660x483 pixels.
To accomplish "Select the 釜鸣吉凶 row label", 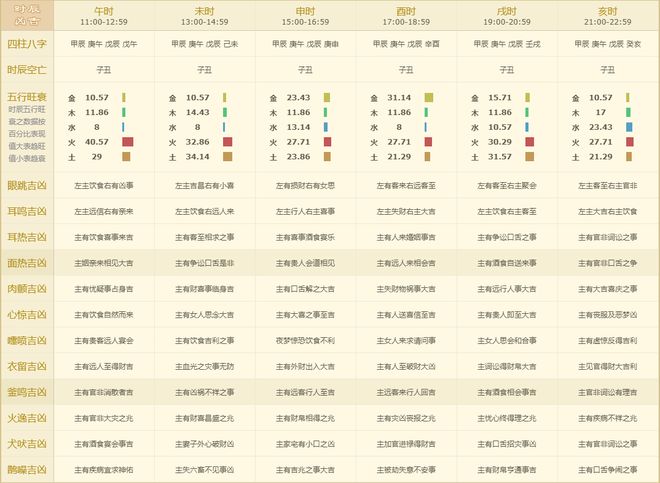I will [x=27, y=392].
